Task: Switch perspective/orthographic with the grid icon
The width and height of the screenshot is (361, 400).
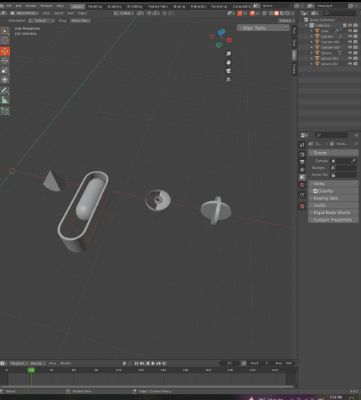Action: coord(228,79)
